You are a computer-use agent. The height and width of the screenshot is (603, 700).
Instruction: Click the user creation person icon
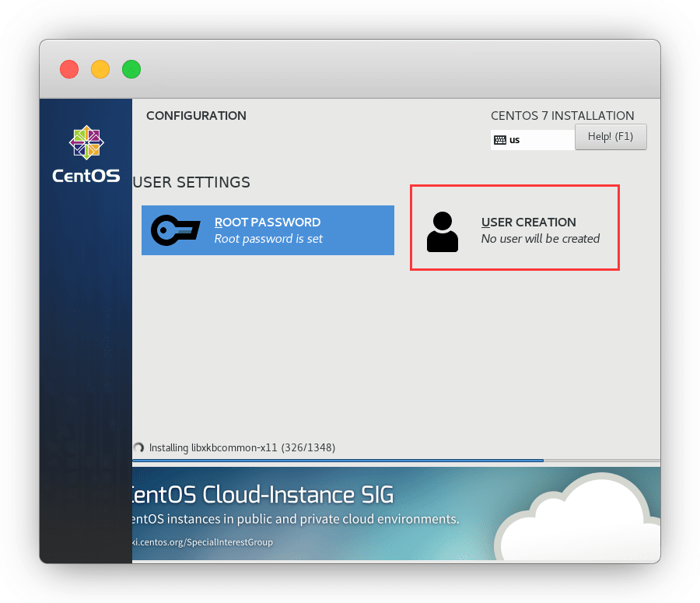(443, 232)
